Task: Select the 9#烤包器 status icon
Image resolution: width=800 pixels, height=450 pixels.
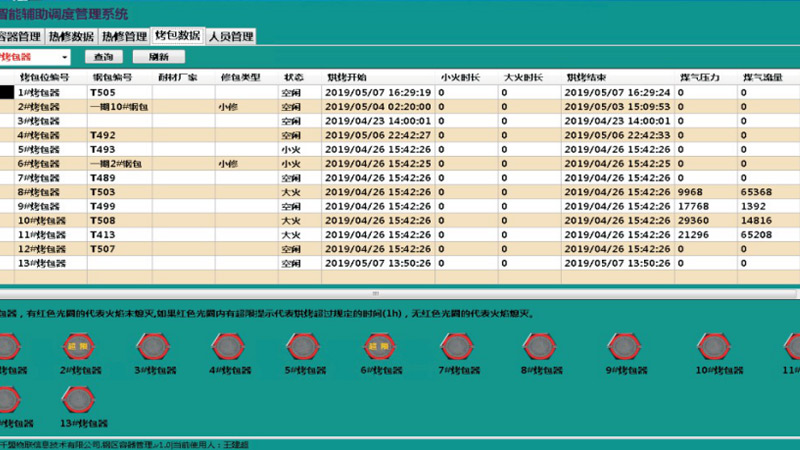Action: click(622, 347)
